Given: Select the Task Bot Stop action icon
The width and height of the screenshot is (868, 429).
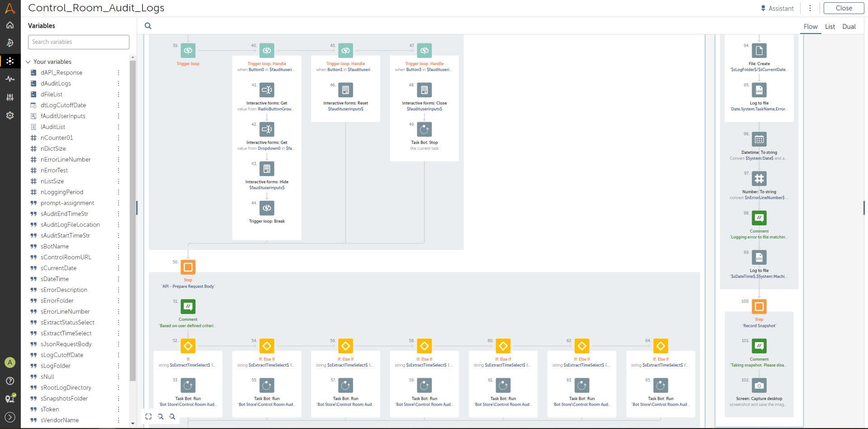Looking at the screenshot, I should click(x=424, y=129).
